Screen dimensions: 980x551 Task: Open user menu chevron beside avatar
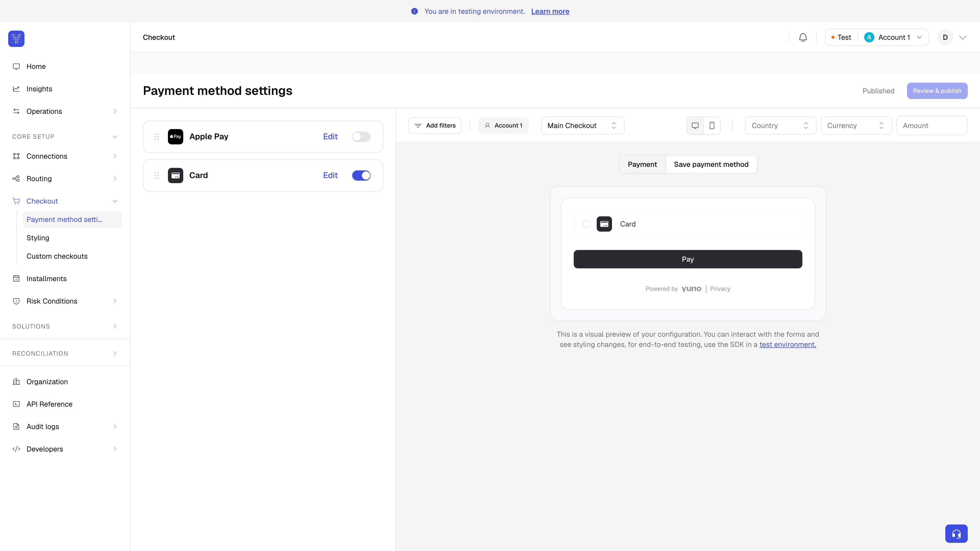962,37
